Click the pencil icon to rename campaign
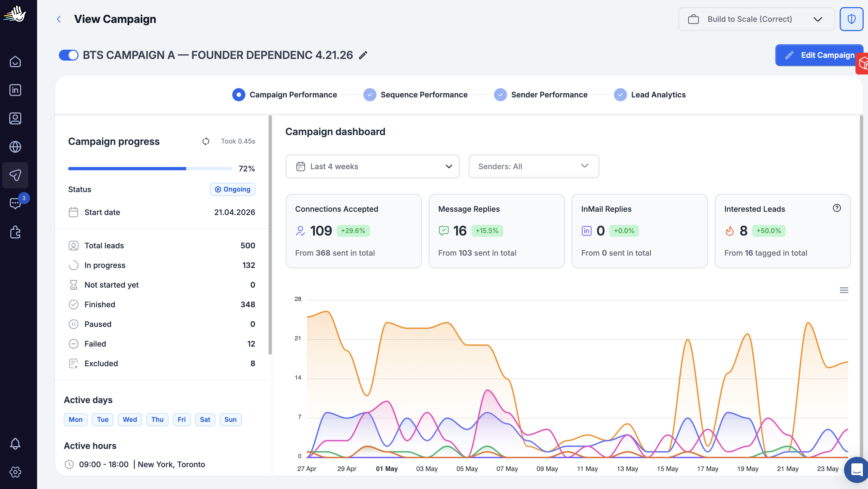Viewport: 868px width, 489px height. (363, 55)
